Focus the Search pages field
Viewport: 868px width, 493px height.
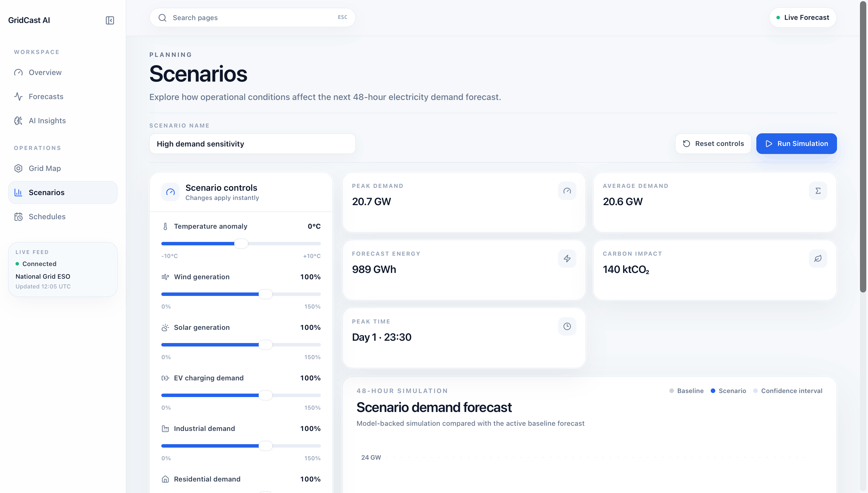252,18
